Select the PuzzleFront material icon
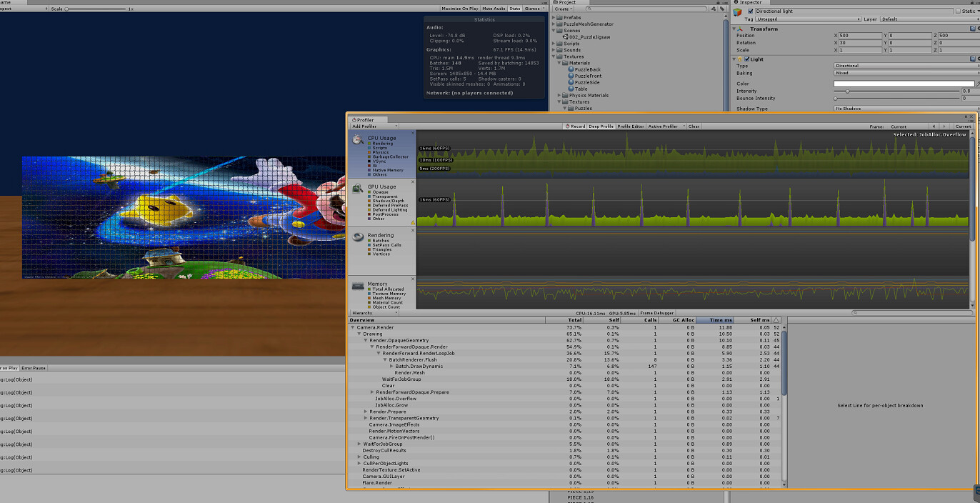 pyautogui.click(x=571, y=76)
